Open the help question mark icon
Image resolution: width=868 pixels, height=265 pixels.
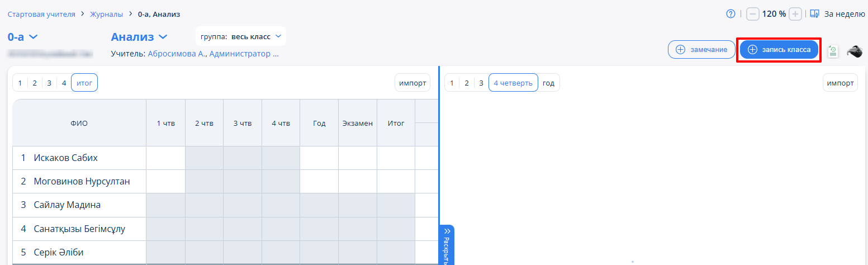coord(730,14)
